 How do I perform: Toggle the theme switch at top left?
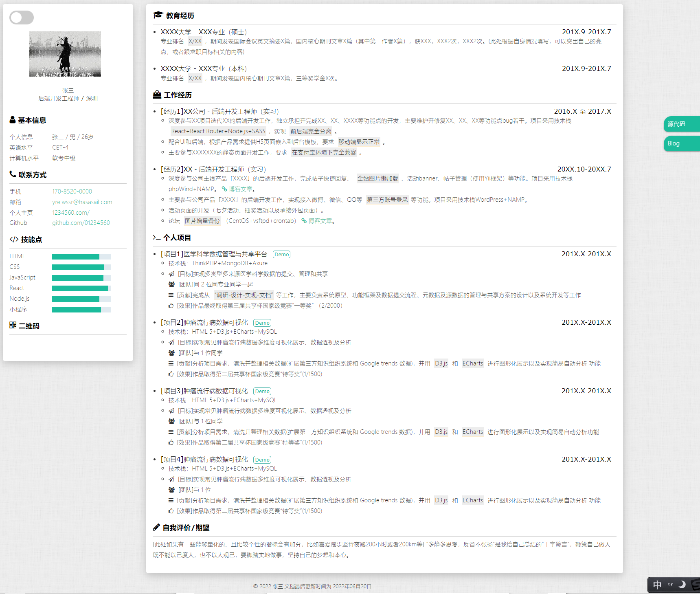point(22,18)
